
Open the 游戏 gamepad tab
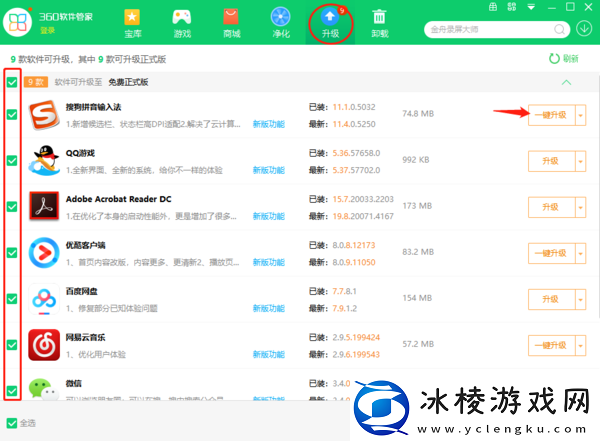(x=182, y=23)
